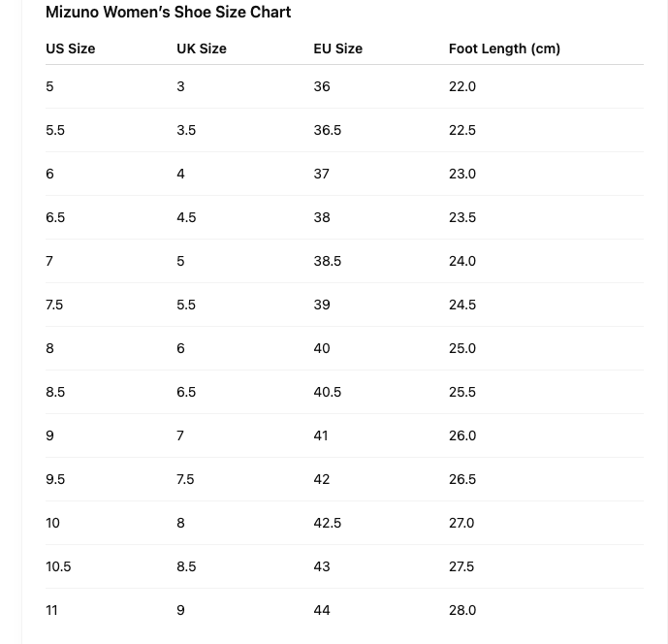The width and height of the screenshot is (668, 644).
Task: Click US size 7.5 cell
Action: [x=54, y=305]
